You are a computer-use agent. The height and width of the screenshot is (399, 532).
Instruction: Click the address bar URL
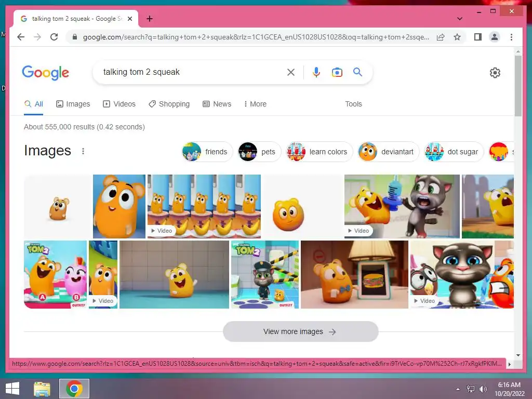click(256, 37)
